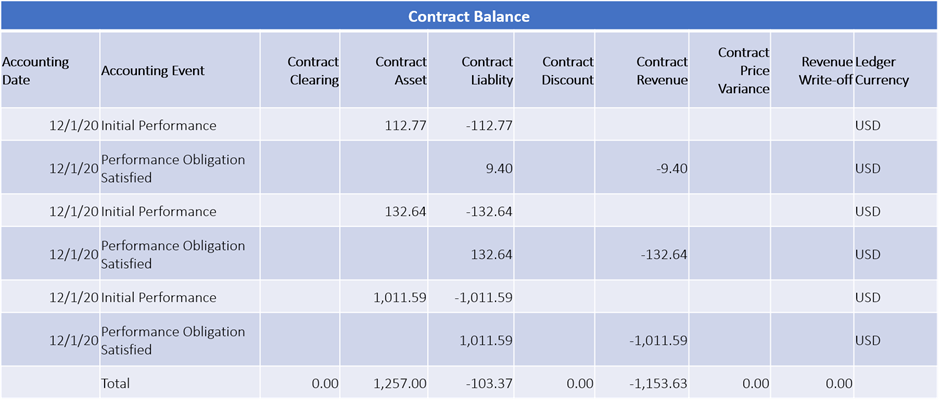The width and height of the screenshot is (940, 401).
Task: Click the -132.64 Contract Revenue cell
Action: click(664, 254)
